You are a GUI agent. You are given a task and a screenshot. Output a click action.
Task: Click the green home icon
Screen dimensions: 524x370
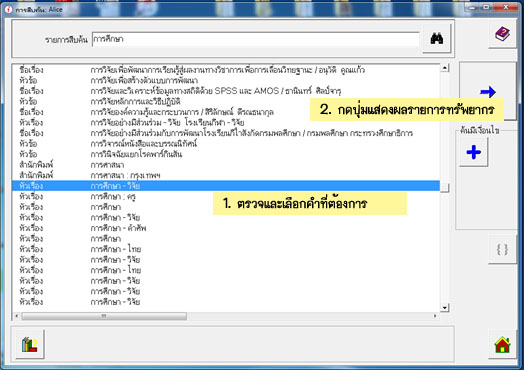click(x=502, y=345)
